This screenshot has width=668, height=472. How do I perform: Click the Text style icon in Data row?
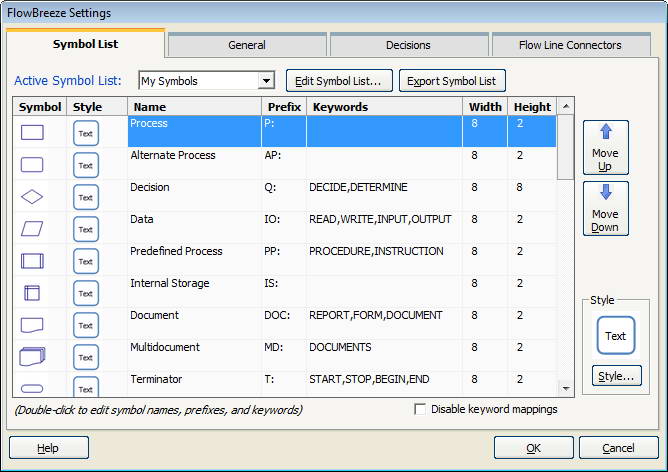(86, 229)
